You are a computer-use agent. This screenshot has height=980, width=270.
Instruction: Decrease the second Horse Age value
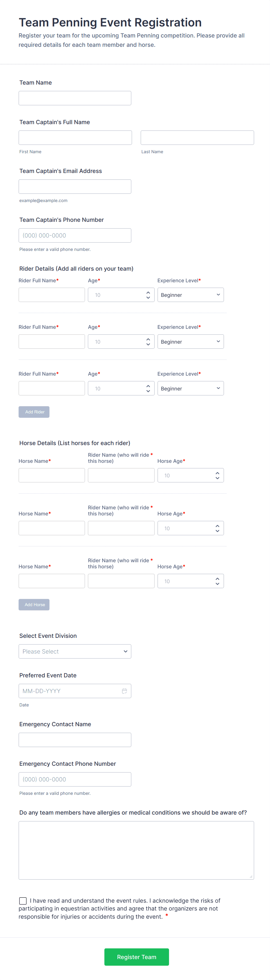[x=217, y=531]
